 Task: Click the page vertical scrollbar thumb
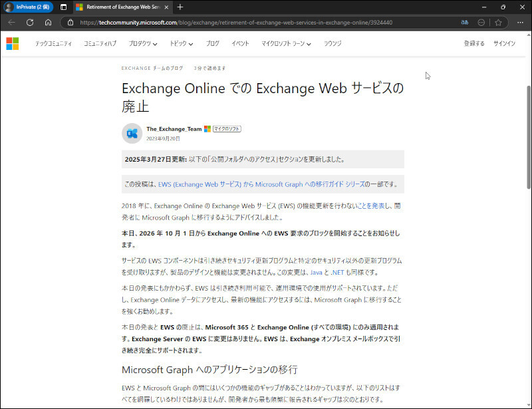529,137
